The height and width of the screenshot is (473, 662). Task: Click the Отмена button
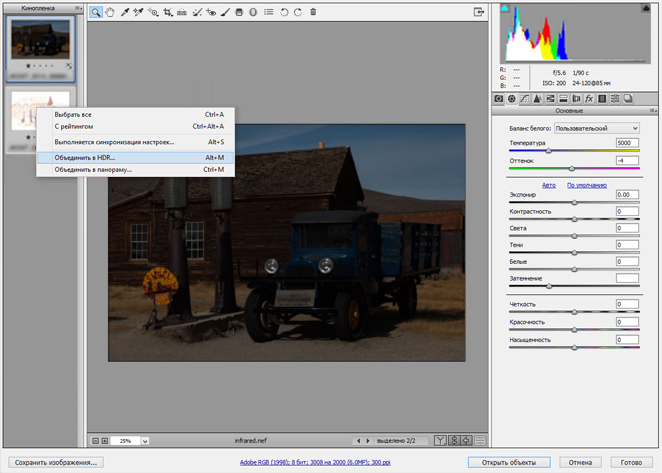tap(580, 462)
